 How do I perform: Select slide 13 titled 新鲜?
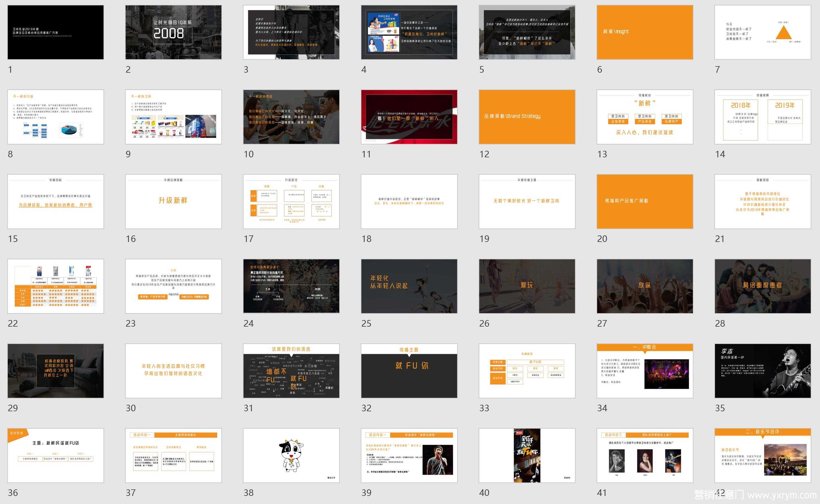pyautogui.click(x=645, y=117)
